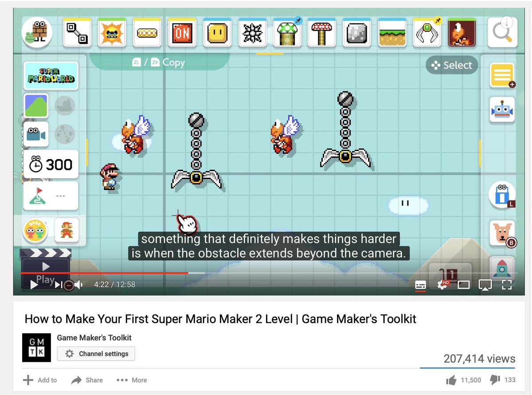Screen dimensions: 532x395
Task: Set the clear condition flag option
Action: coord(51,196)
